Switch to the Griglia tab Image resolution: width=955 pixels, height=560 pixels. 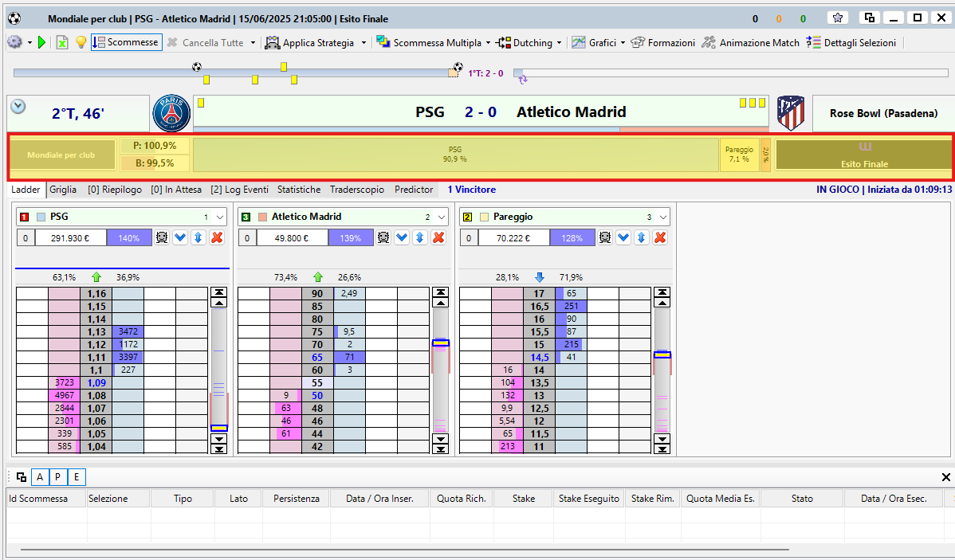tap(63, 190)
